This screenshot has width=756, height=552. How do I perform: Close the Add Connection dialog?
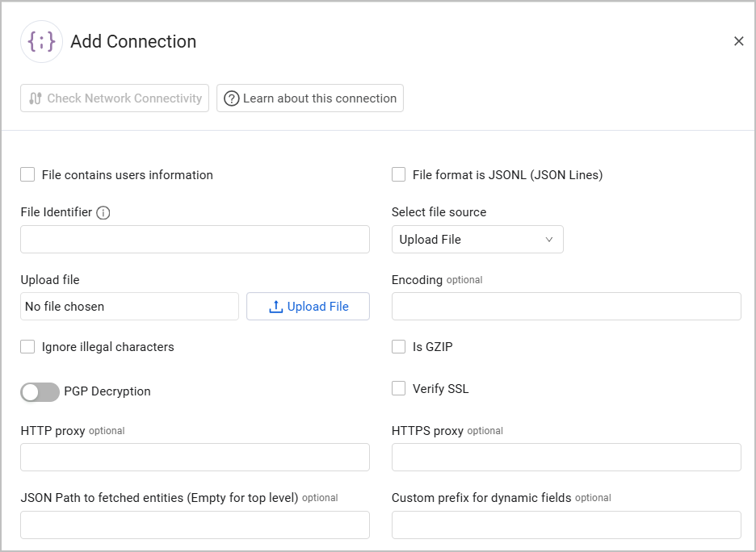[738, 41]
